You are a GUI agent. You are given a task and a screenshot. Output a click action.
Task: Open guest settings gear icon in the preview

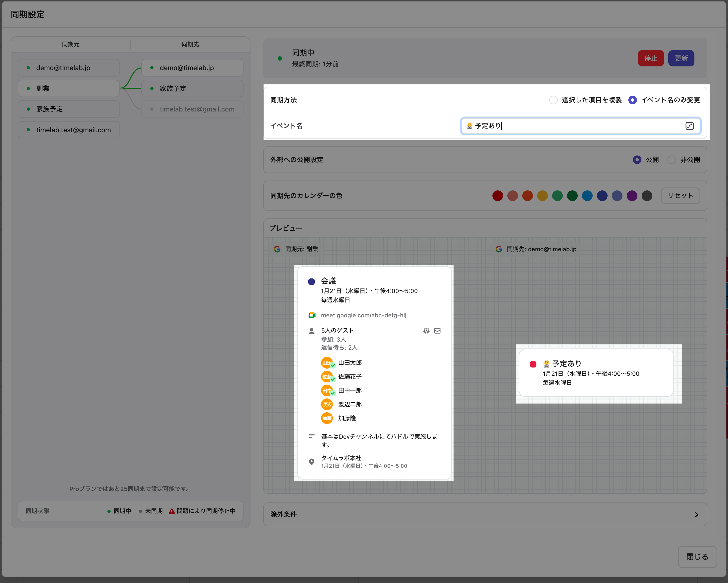[x=426, y=330]
